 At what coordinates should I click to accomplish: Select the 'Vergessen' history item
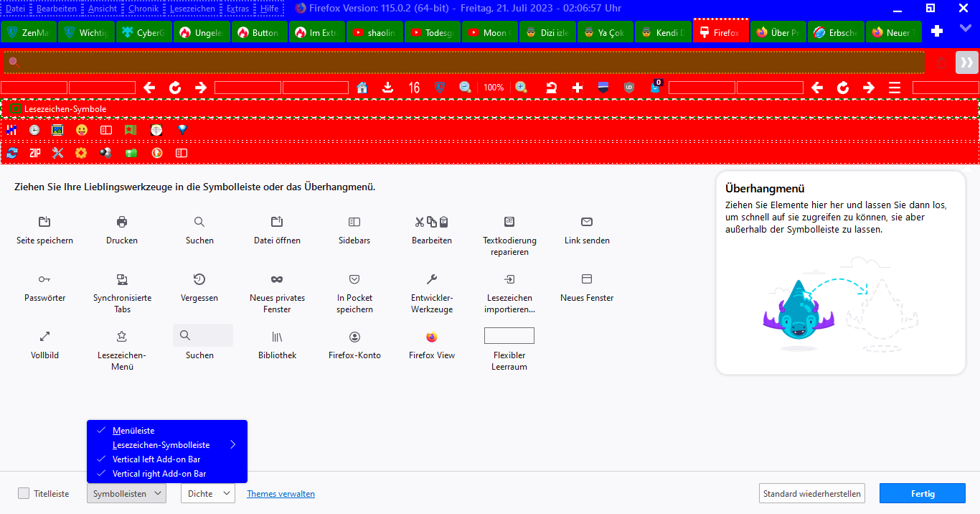199,287
